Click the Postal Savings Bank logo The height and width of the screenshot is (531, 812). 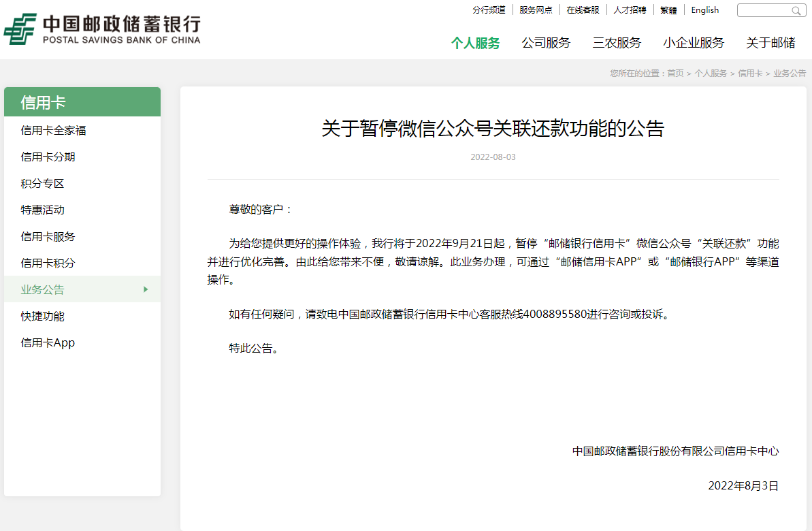(102, 29)
